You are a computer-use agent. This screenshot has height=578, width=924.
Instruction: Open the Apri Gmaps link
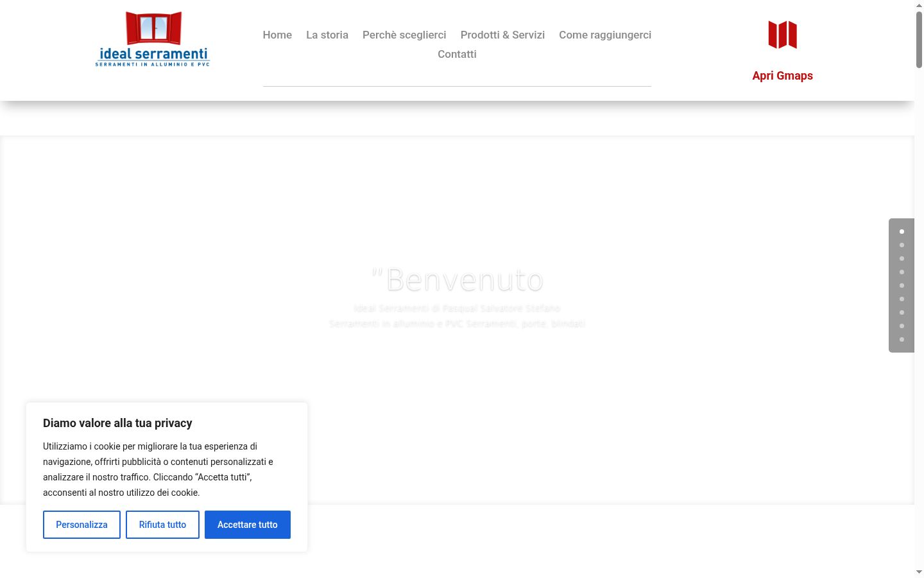pyautogui.click(x=783, y=76)
